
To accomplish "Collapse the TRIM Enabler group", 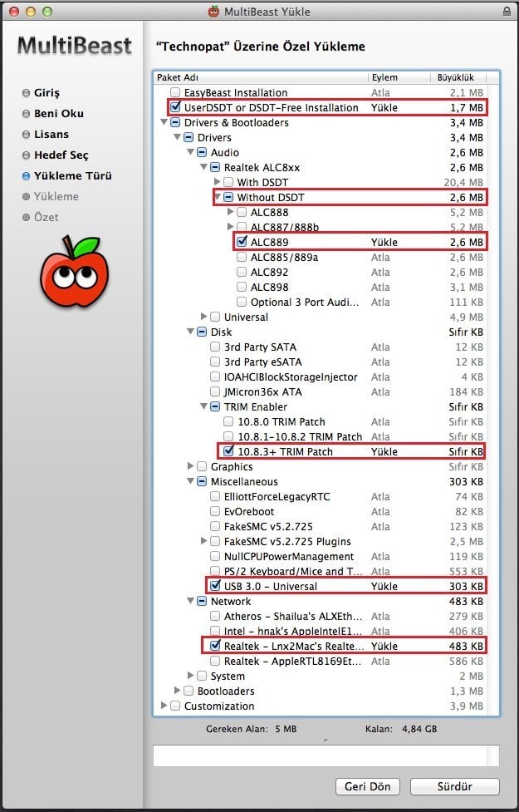I will pyautogui.click(x=204, y=406).
